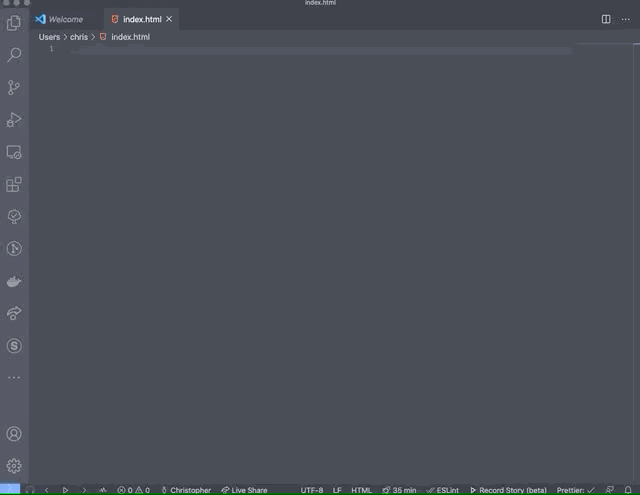Open the Search view icon
Viewport: 640px width, 495px height.
click(x=14, y=55)
